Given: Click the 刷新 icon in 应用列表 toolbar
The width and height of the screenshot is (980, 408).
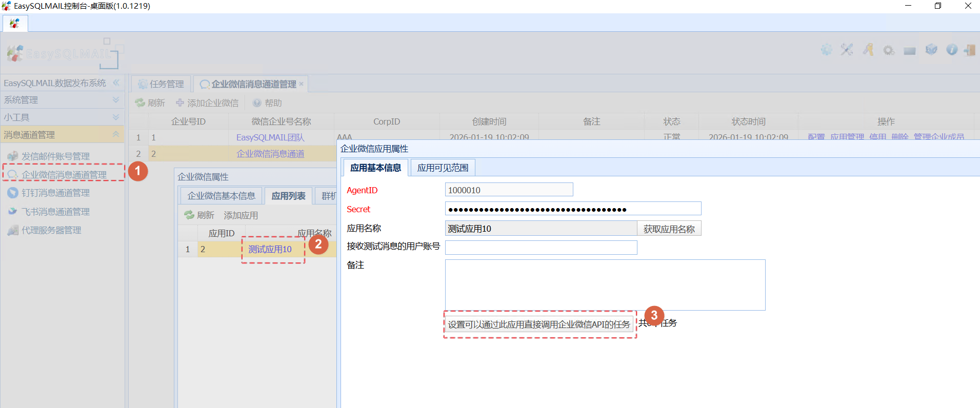Looking at the screenshot, I should tap(189, 215).
